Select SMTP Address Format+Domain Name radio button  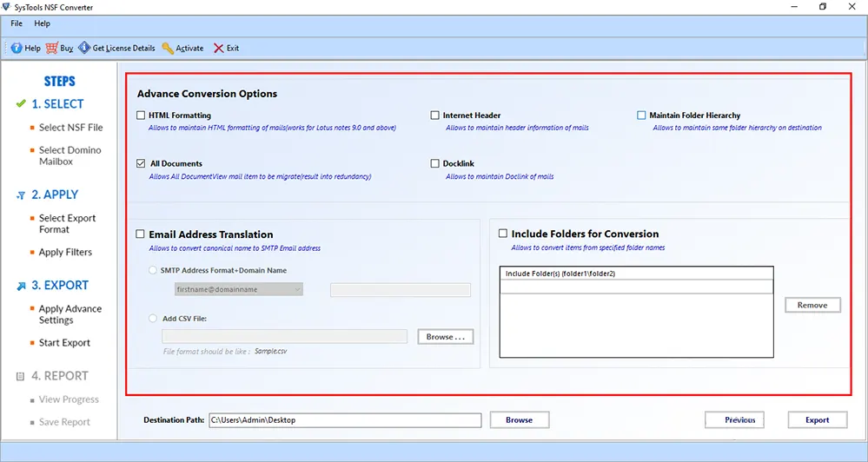(153, 271)
